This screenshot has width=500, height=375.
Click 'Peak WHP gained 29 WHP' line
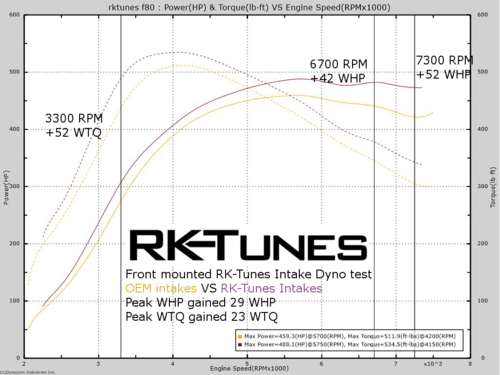pos(201,303)
